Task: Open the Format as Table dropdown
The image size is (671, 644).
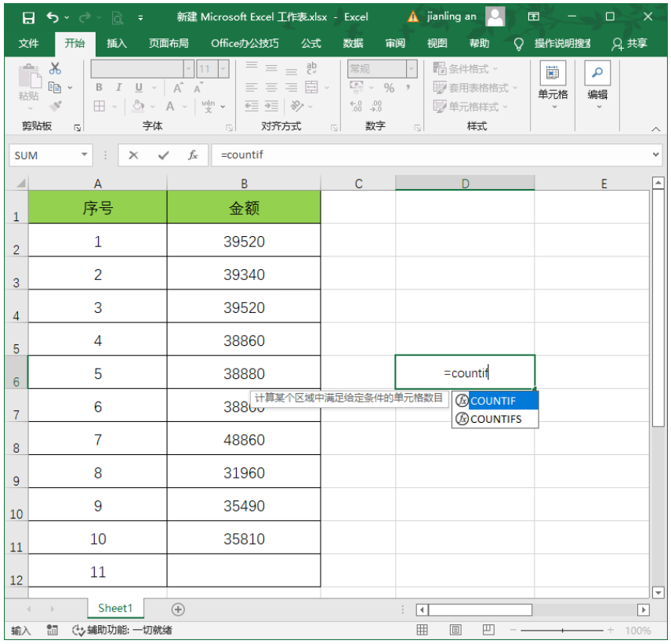Action: click(475, 88)
